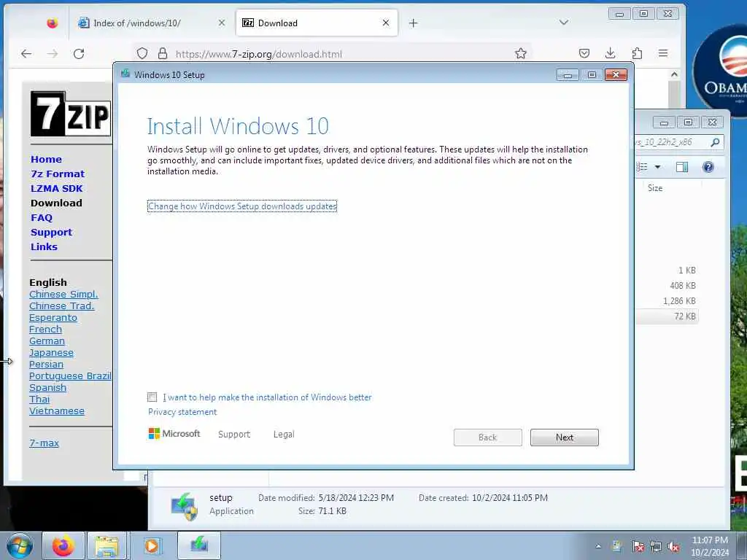
Task: Switch language to French
Action: pyautogui.click(x=45, y=329)
